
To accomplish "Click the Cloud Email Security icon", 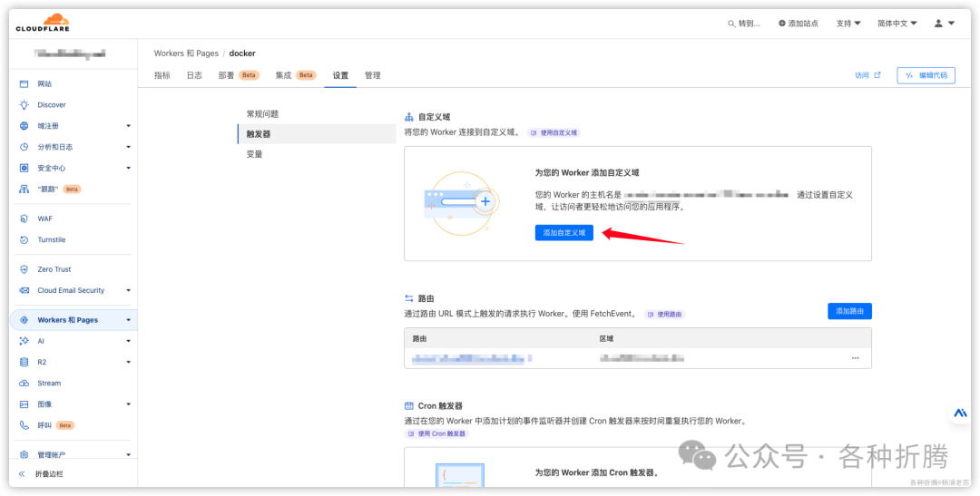I will point(24,290).
